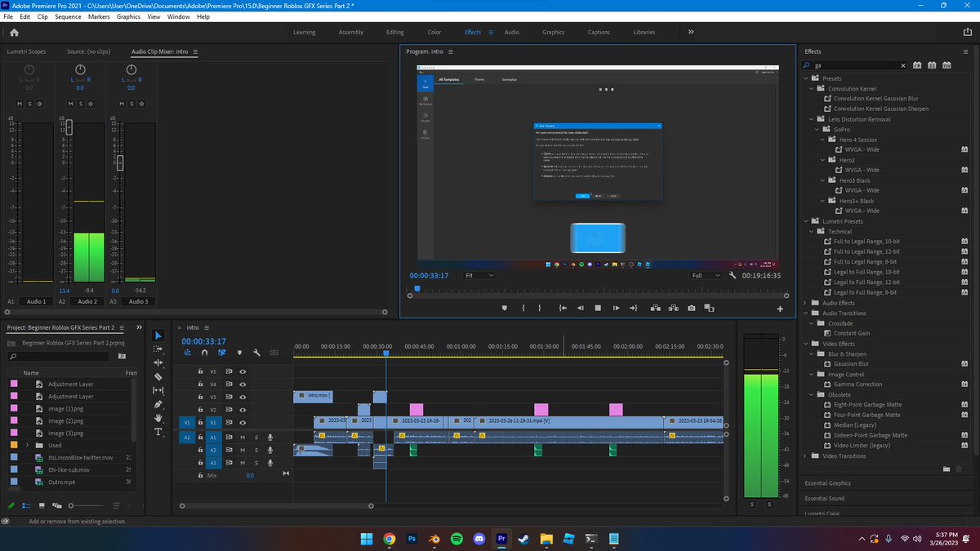Select the Ripple Edit tool
The width and height of the screenshot is (980, 551).
click(x=158, y=362)
